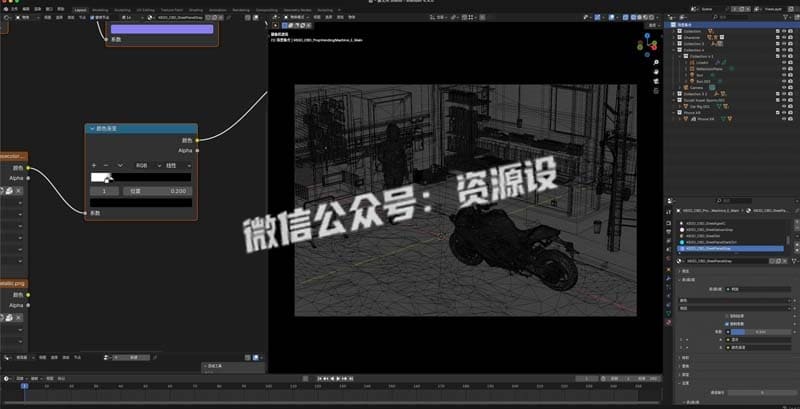Collapse the Settings panel in material properties
The width and height of the screenshot is (800, 409).
680,382
